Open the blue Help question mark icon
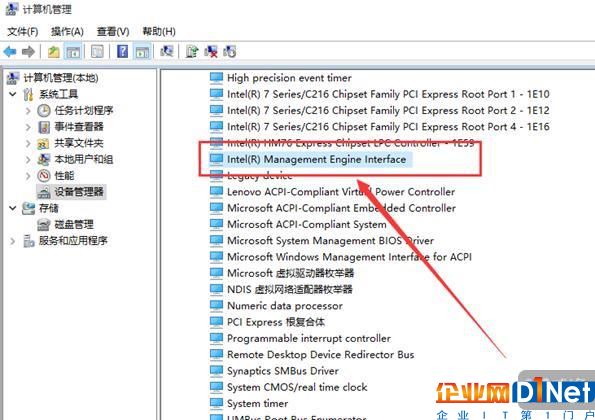 point(122,51)
